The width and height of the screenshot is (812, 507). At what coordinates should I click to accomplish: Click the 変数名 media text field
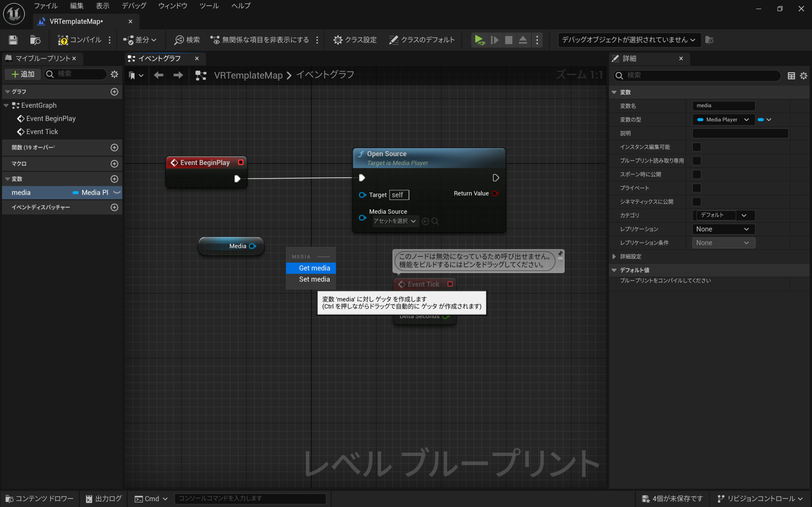tap(723, 106)
